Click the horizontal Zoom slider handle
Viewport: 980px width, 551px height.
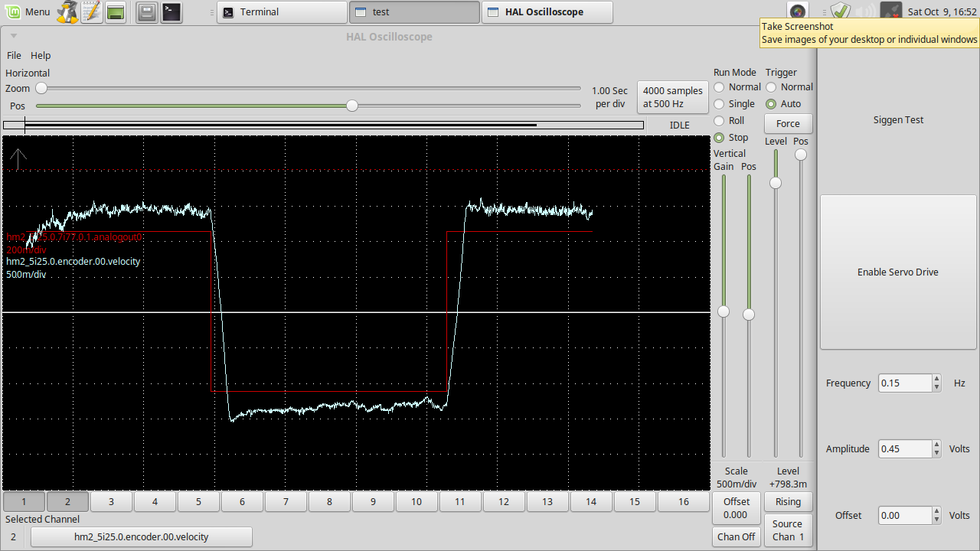[41, 88]
